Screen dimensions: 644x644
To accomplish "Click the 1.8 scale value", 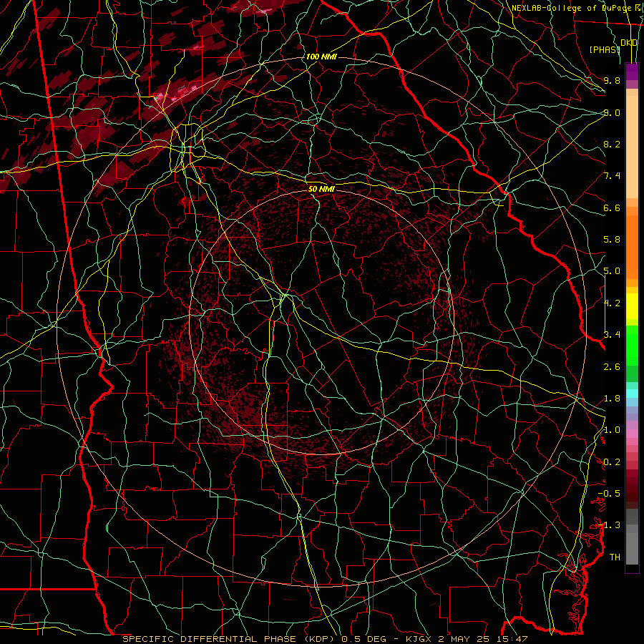I will 612,399.
